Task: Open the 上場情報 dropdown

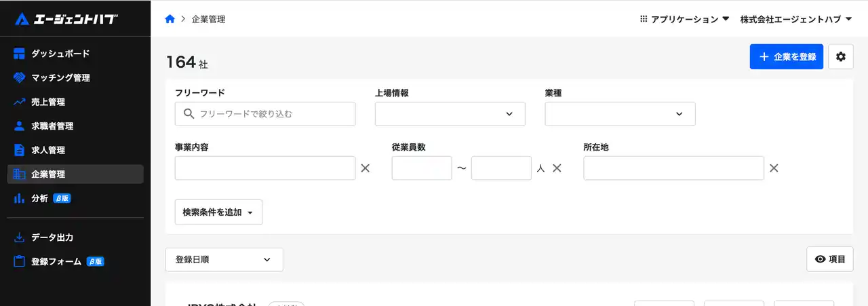Action: tap(450, 114)
